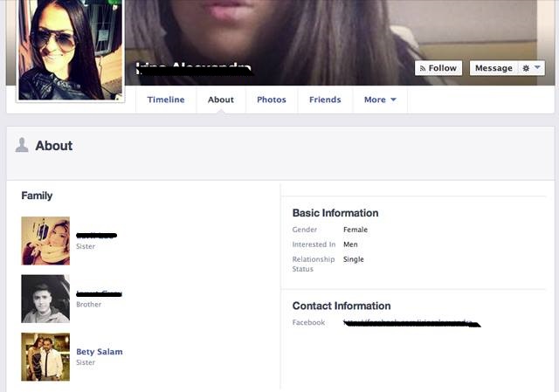Switch to the Timeline tab

(x=166, y=100)
